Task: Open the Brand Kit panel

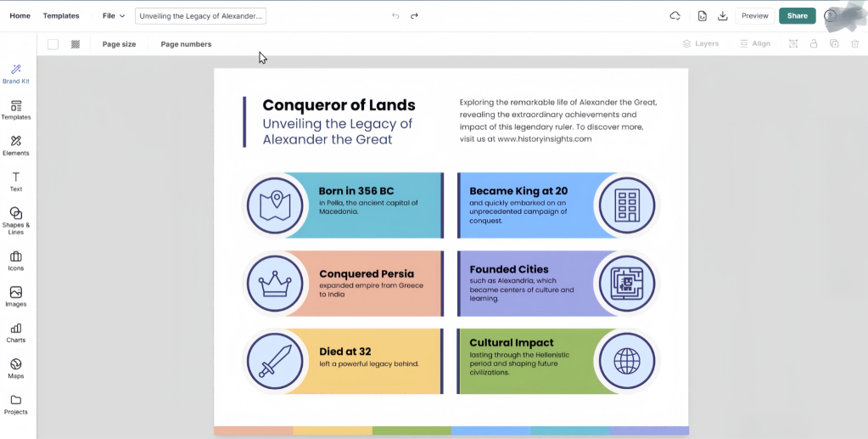Action: point(16,73)
